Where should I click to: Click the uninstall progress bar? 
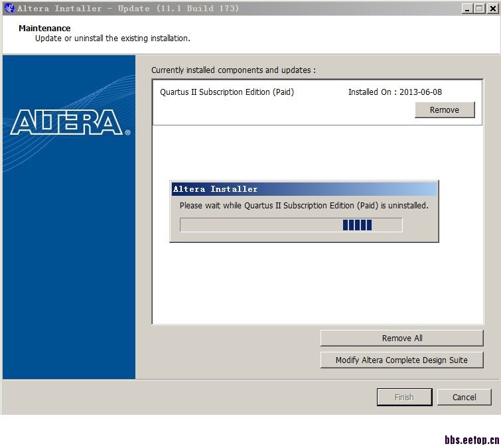(291, 225)
